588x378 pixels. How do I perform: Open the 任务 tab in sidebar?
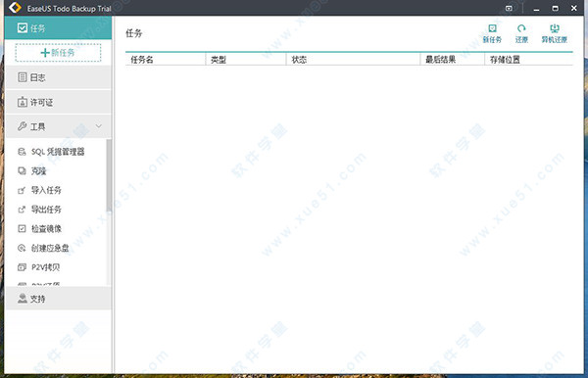coord(58,28)
